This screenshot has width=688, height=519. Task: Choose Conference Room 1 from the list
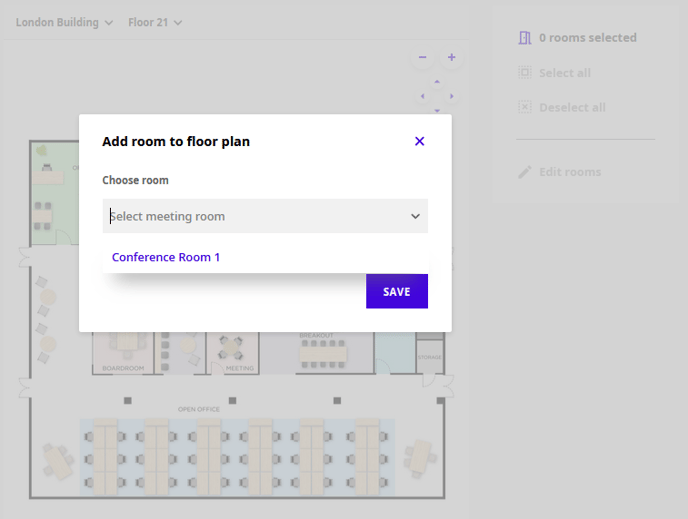point(166,257)
